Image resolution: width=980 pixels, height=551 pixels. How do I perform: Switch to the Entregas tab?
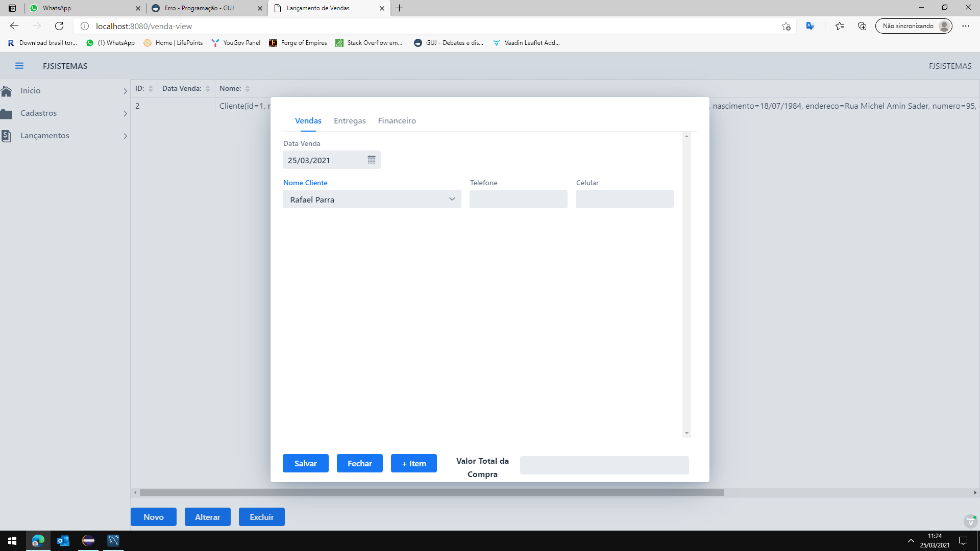coord(350,121)
